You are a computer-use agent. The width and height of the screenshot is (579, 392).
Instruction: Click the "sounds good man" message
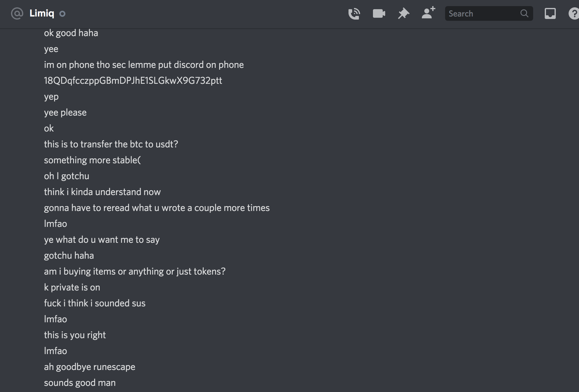(80, 383)
